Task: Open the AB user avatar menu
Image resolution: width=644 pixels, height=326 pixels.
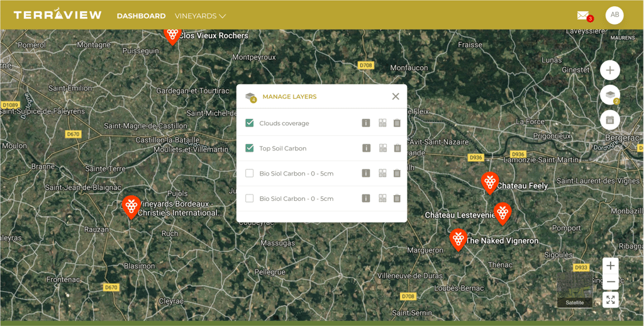Action: click(x=614, y=15)
